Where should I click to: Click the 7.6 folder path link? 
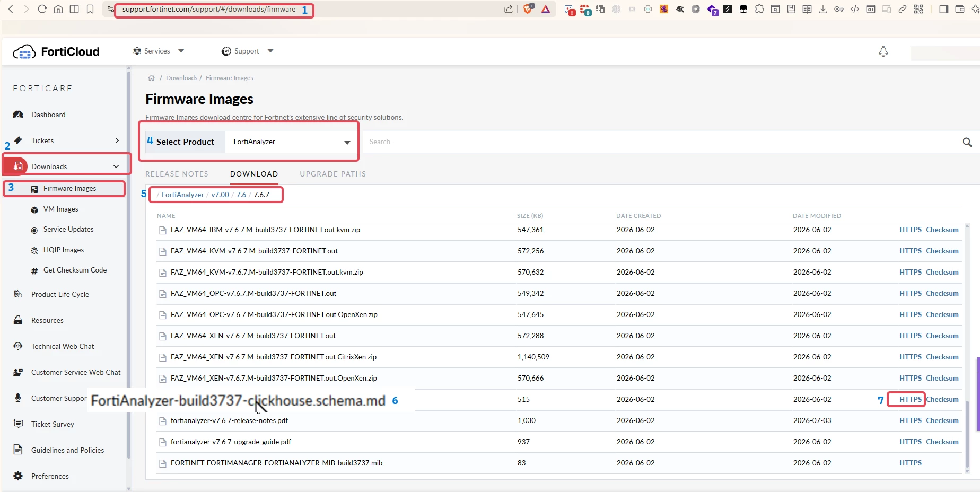241,195
